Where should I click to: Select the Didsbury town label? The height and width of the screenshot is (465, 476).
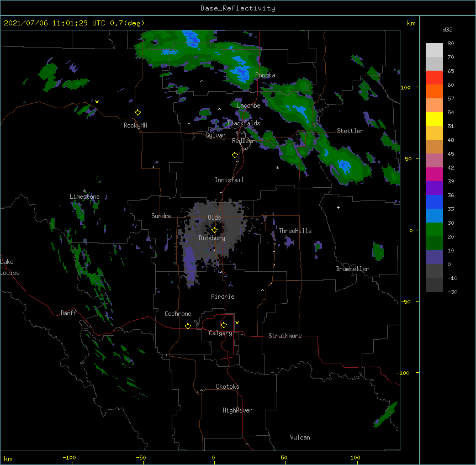[x=211, y=238]
